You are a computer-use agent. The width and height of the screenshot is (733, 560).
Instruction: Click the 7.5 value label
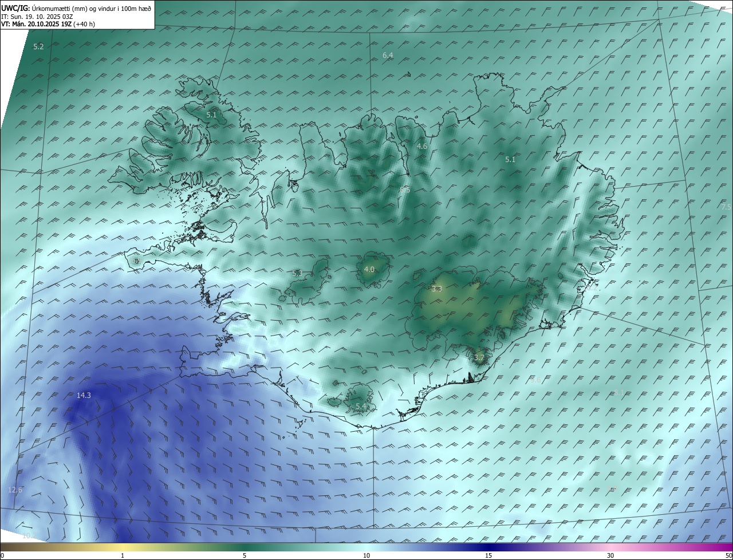coord(726,207)
